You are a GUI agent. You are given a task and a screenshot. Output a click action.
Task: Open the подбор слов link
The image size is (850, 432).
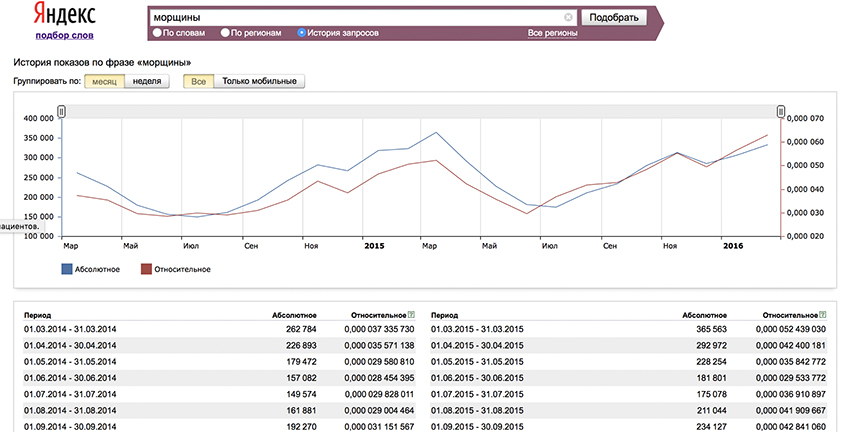65,36
